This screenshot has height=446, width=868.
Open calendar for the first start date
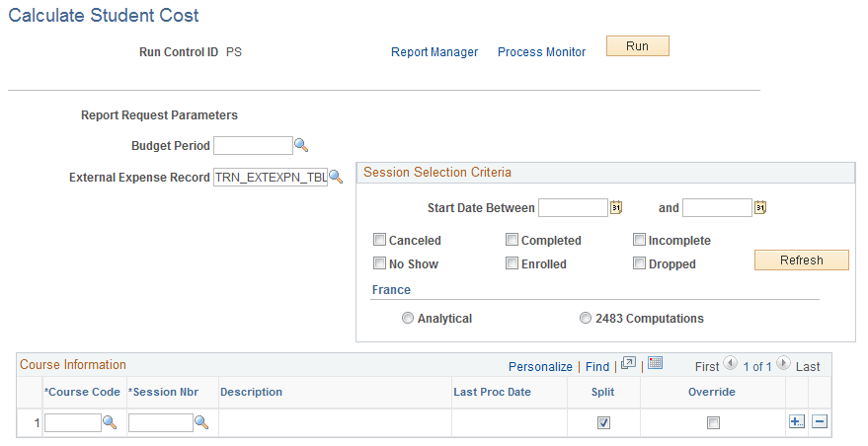click(x=616, y=208)
